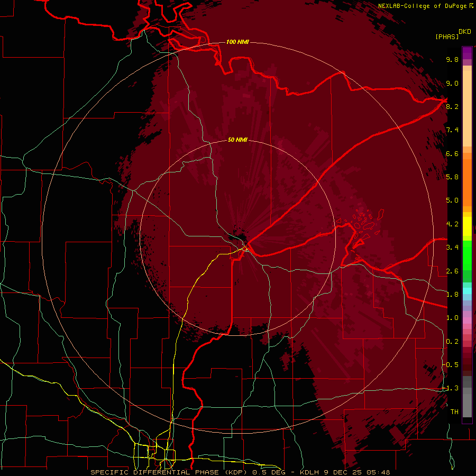Click the 9.8 value on the scale
Screen dimensions: 476x476
coord(452,59)
